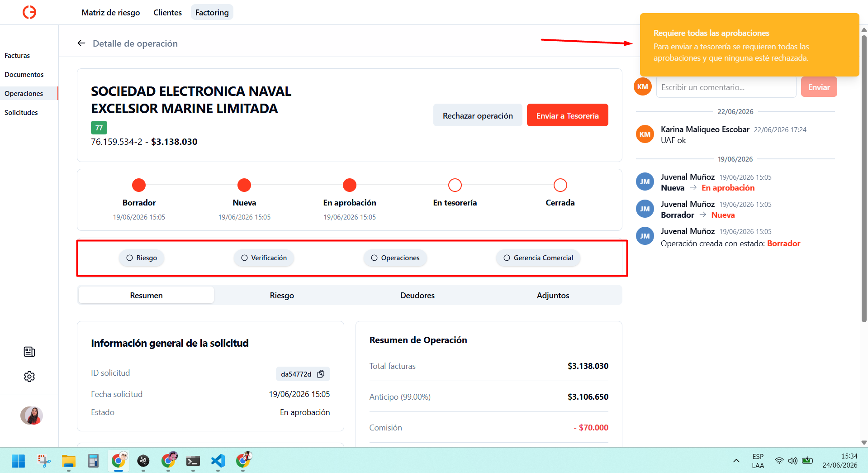Dismiss the Requiere todas las aprobaciones toast

749,45
